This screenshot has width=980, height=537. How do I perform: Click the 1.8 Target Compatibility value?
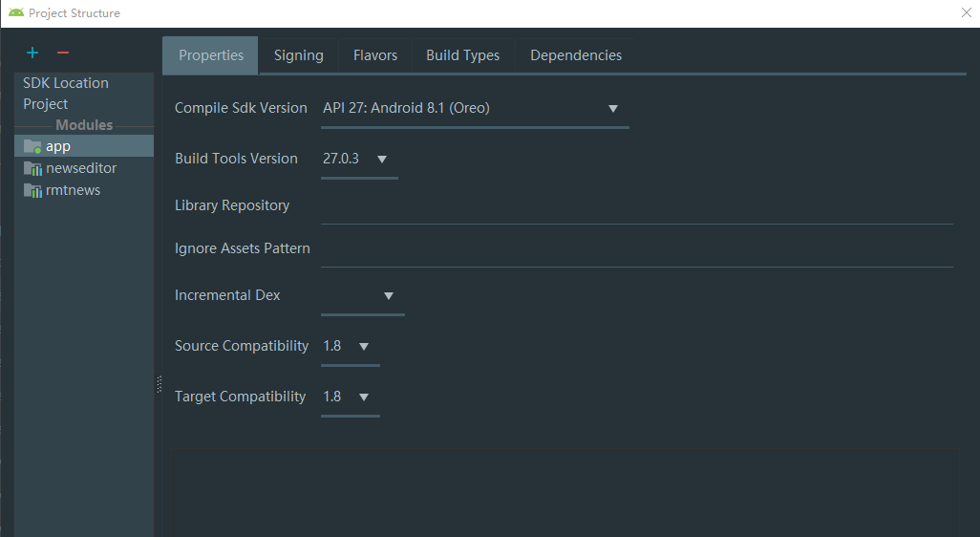tap(331, 397)
